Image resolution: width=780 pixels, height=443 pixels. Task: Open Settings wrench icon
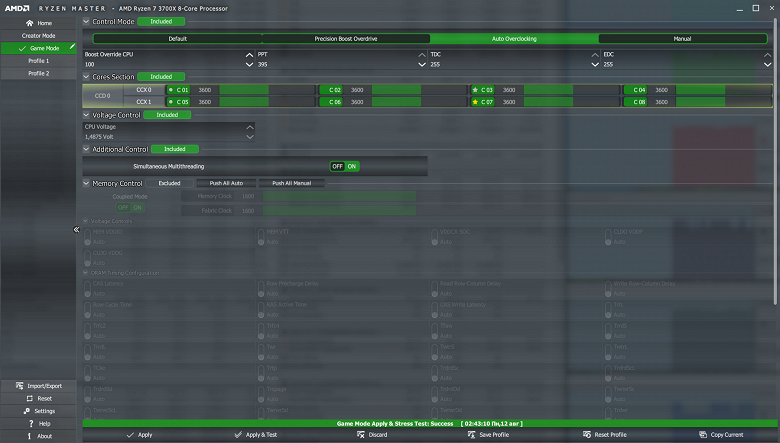[26, 411]
